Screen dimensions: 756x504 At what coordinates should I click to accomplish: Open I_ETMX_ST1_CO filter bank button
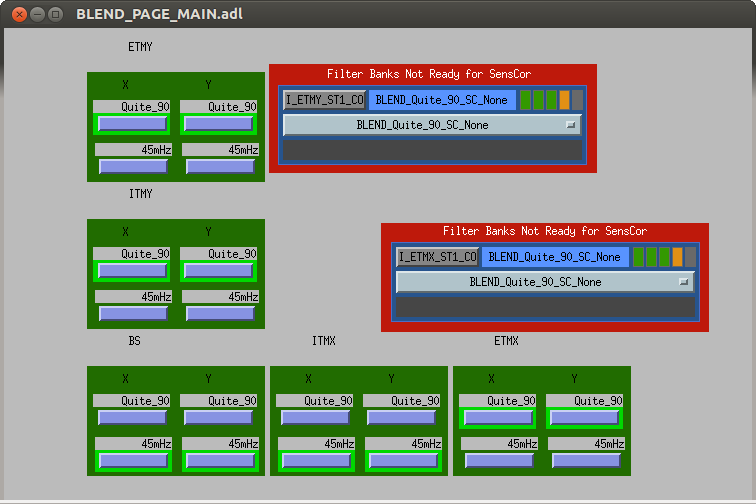[x=438, y=257]
